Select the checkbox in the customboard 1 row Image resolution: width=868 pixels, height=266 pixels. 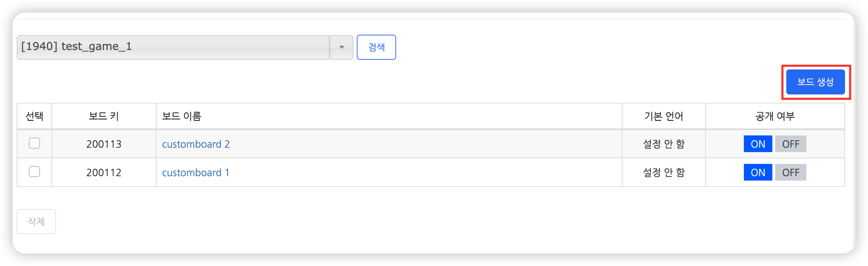(x=34, y=172)
